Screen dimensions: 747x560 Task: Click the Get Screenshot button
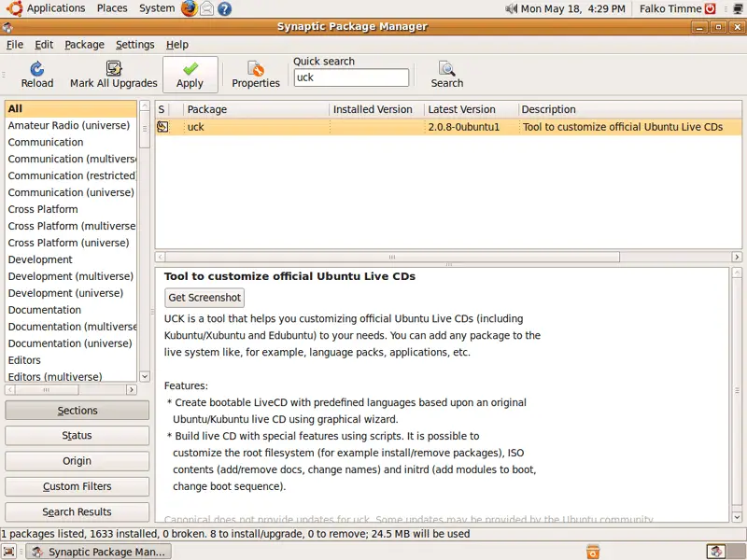[204, 298]
